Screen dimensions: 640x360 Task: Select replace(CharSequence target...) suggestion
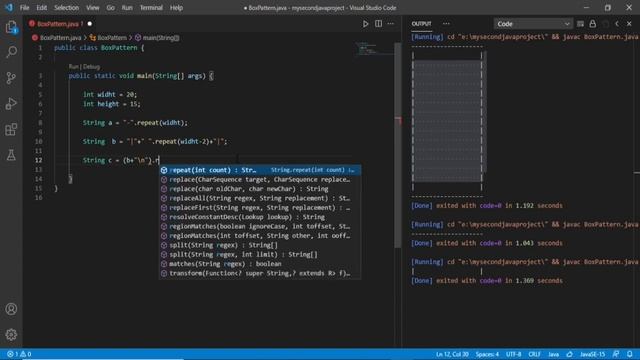pos(260,180)
